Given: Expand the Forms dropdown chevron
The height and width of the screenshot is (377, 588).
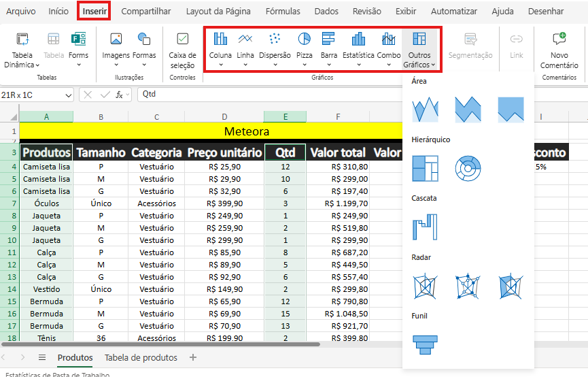Looking at the screenshot, I should point(79,65).
